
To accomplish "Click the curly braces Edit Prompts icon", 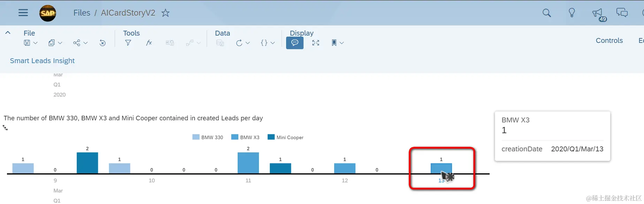I will pos(264,43).
